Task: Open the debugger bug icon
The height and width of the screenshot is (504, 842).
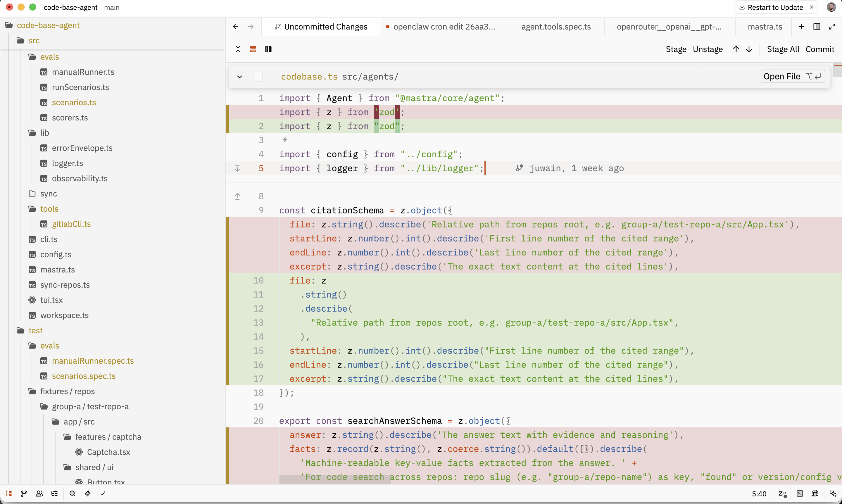Action: [815, 493]
